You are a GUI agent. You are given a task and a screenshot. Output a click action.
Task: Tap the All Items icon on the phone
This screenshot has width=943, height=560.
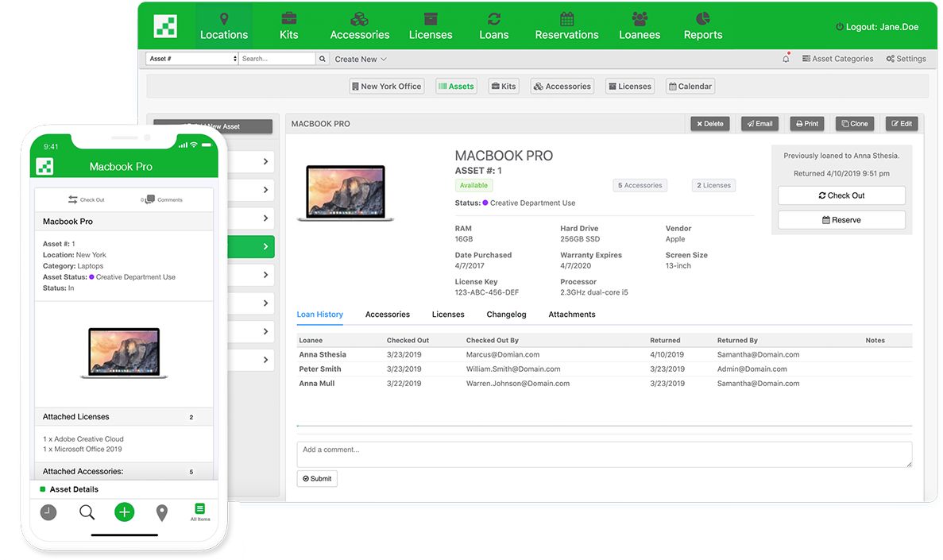(199, 512)
